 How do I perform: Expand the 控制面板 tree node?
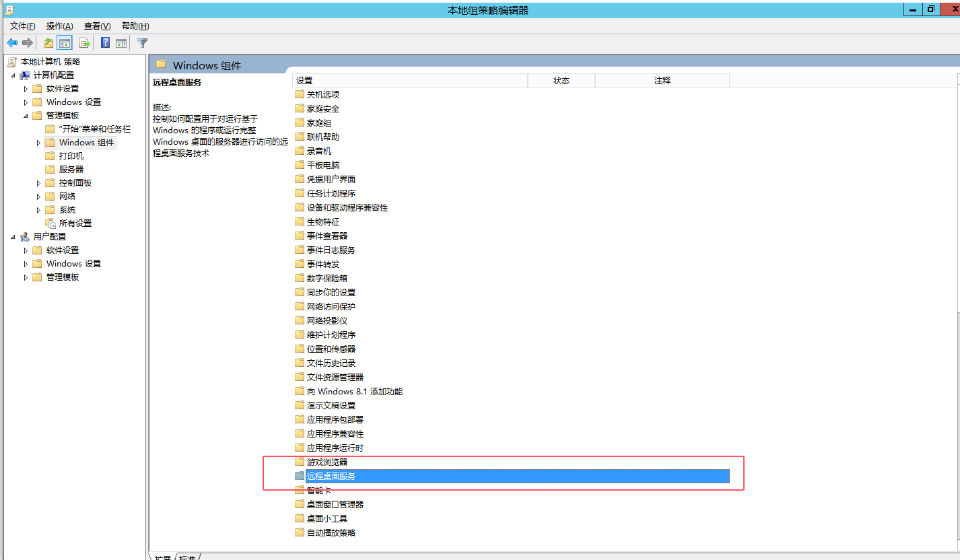click(37, 182)
